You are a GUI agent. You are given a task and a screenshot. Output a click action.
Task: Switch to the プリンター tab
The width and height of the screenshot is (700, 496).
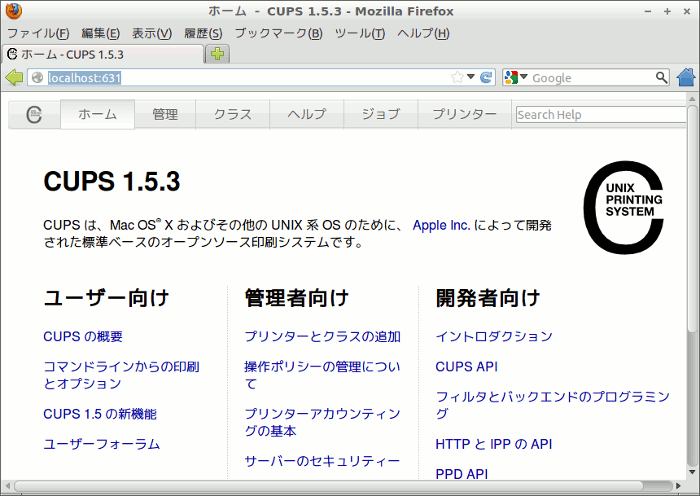[x=464, y=114]
